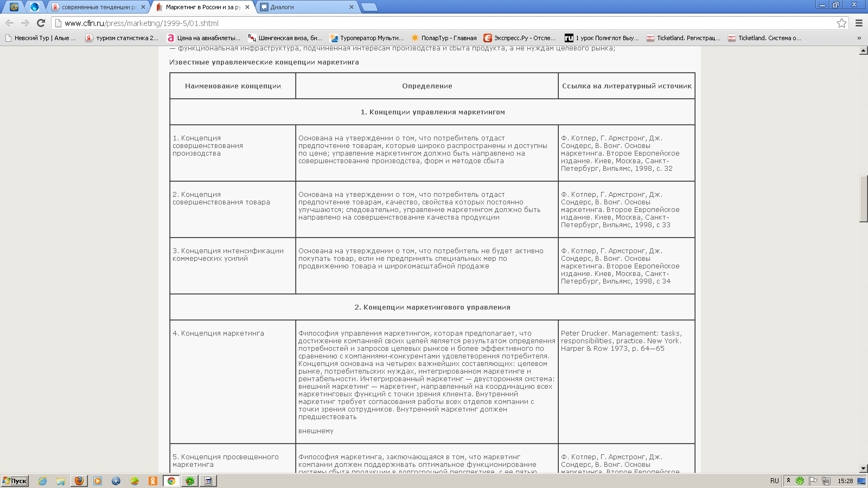
Task: Click the clock showing 15:28
Action: pyautogui.click(x=845, y=481)
